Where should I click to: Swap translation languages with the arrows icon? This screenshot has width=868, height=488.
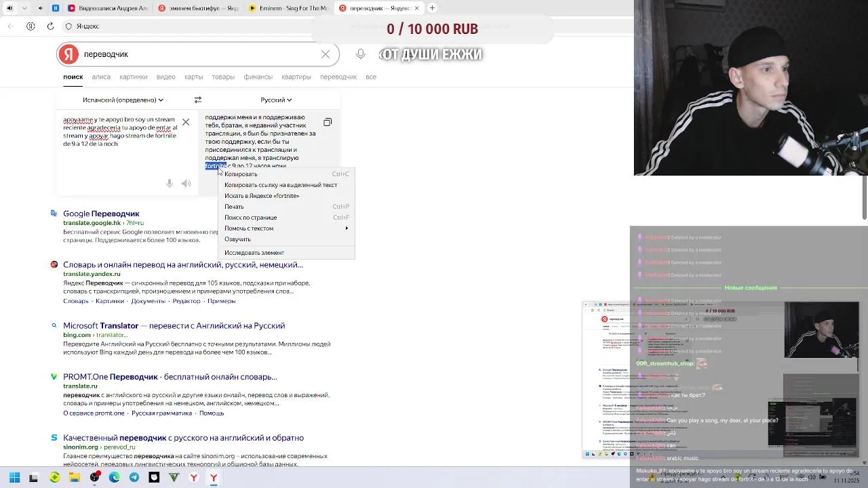click(198, 100)
